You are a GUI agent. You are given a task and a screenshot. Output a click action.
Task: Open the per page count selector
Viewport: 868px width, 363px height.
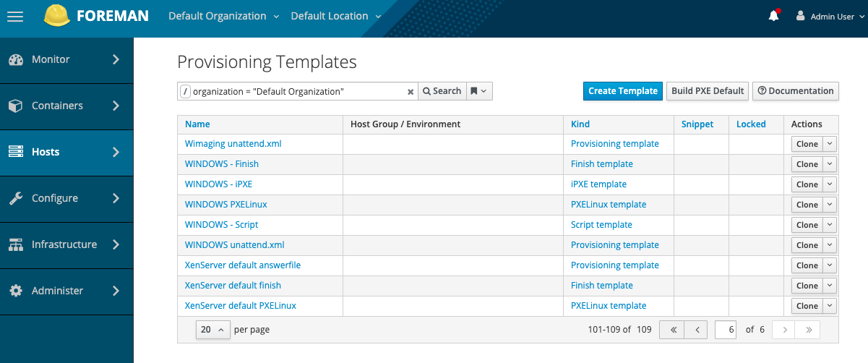[x=212, y=330]
